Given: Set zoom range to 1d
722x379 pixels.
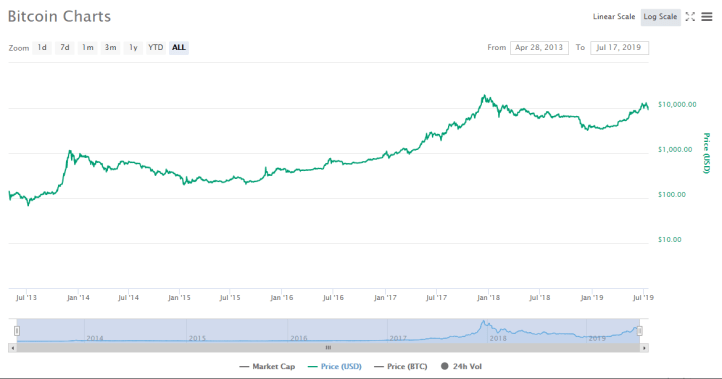Looking at the screenshot, I should pos(42,47).
